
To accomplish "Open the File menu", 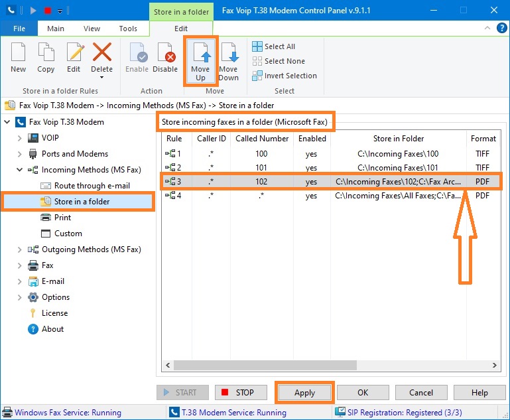I will (19, 29).
